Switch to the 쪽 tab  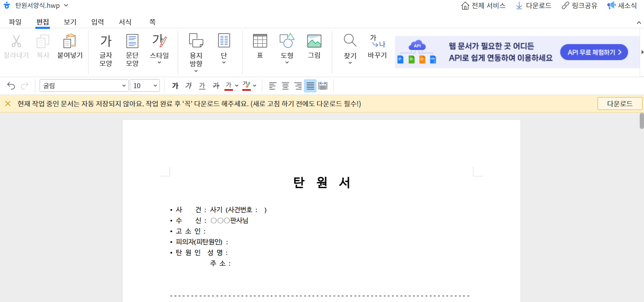pos(152,22)
